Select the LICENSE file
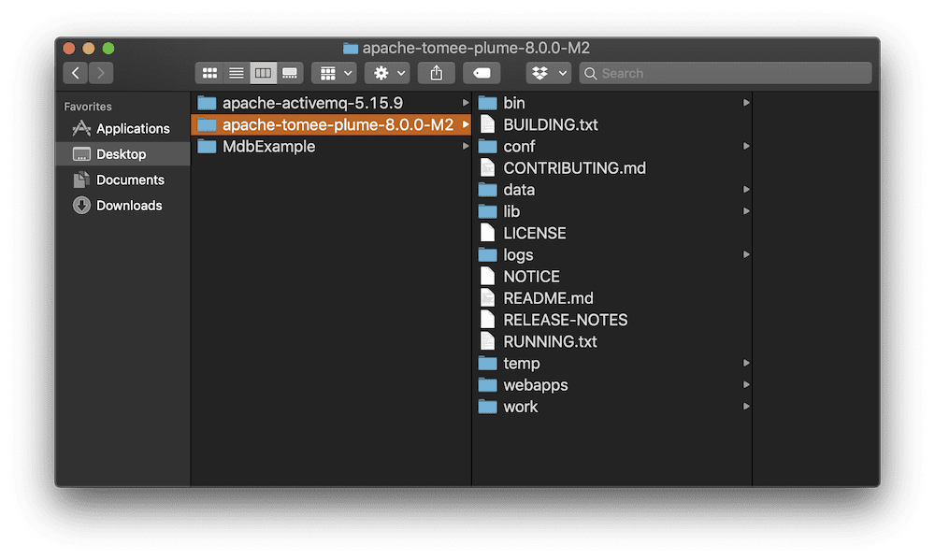Screen dimensions: 935x560 point(611,233)
